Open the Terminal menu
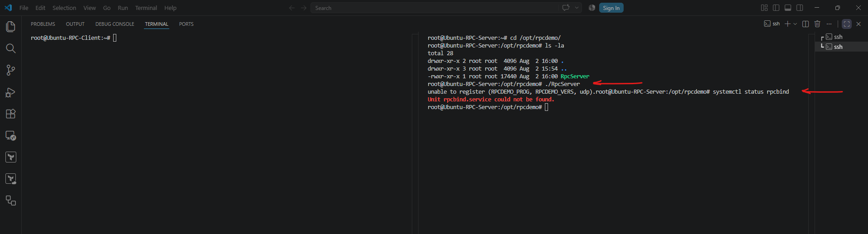This screenshot has height=234, width=868. click(x=146, y=8)
